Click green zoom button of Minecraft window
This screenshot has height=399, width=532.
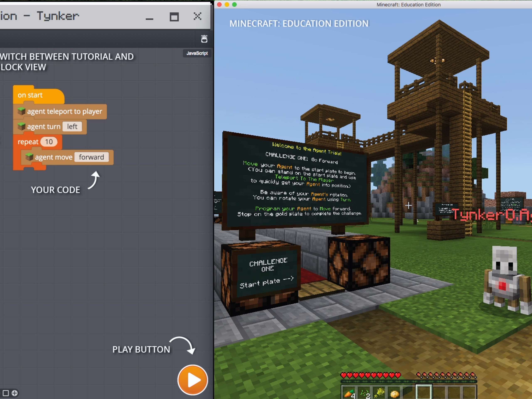pos(234,5)
